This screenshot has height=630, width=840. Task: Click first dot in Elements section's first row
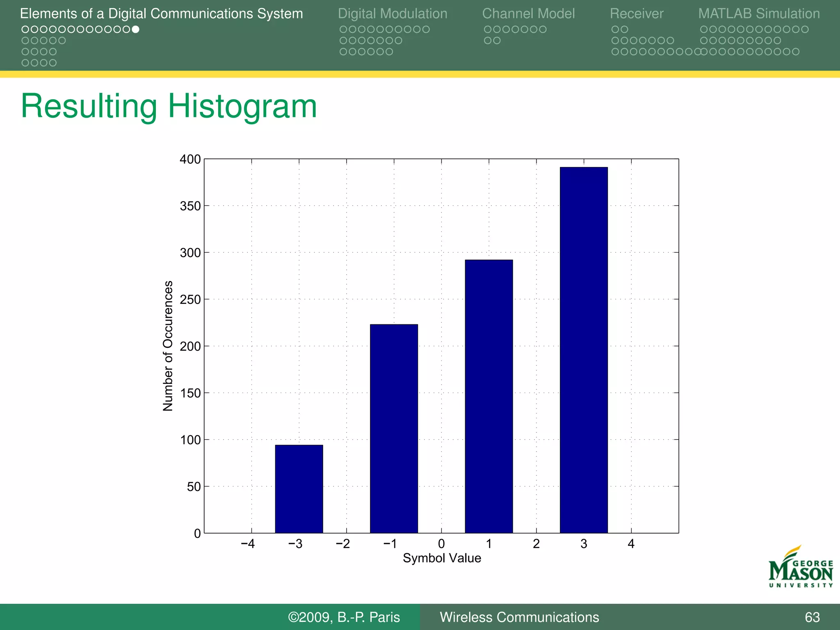(x=25, y=29)
